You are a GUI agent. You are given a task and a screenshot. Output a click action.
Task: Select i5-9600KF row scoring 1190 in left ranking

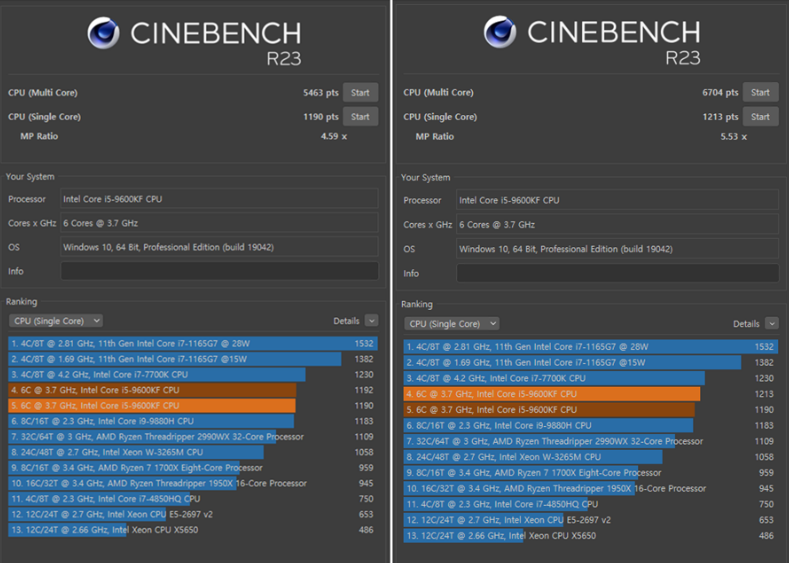point(193,406)
